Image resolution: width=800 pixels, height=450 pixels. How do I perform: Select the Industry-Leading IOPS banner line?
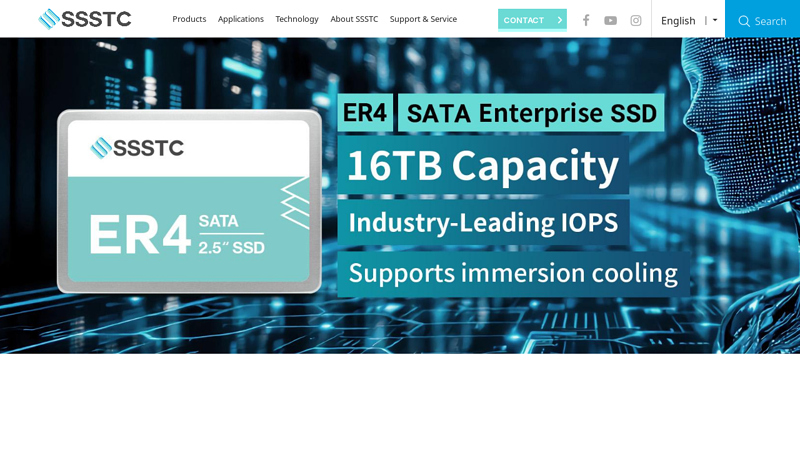pyautogui.click(x=483, y=222)
